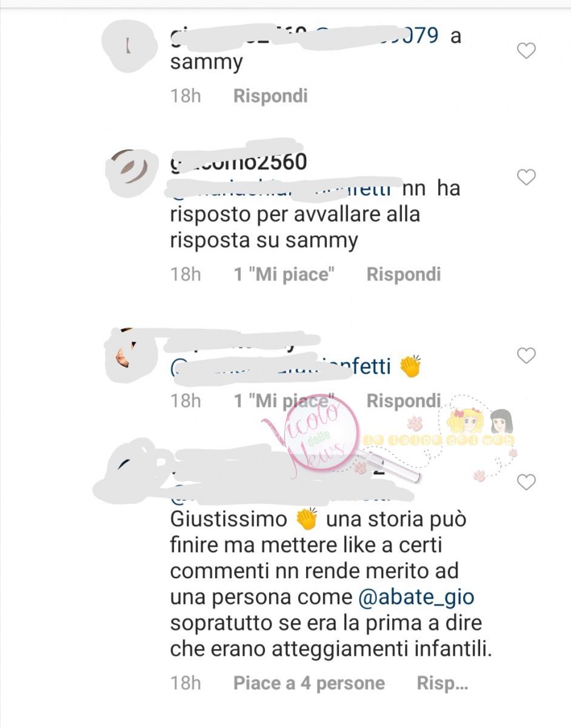This screenshot has width=571, height=728.
Task: Open the third commenter's avatar
Action: (x=130, y=355)
